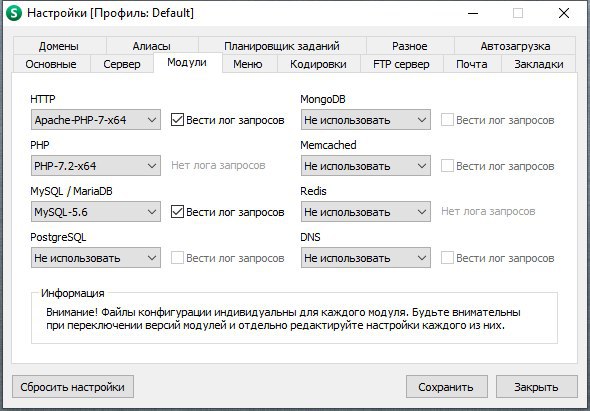Click the Закрыть button

537,387
